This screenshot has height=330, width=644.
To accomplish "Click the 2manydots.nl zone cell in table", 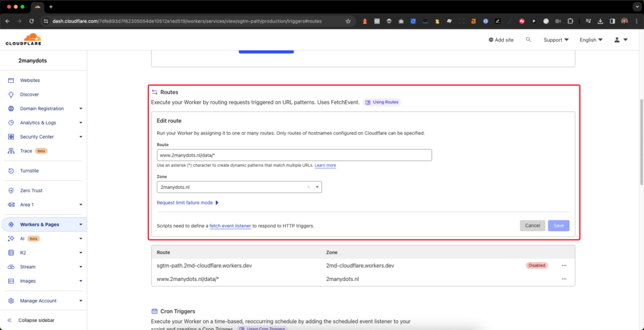I will (342, 279).
